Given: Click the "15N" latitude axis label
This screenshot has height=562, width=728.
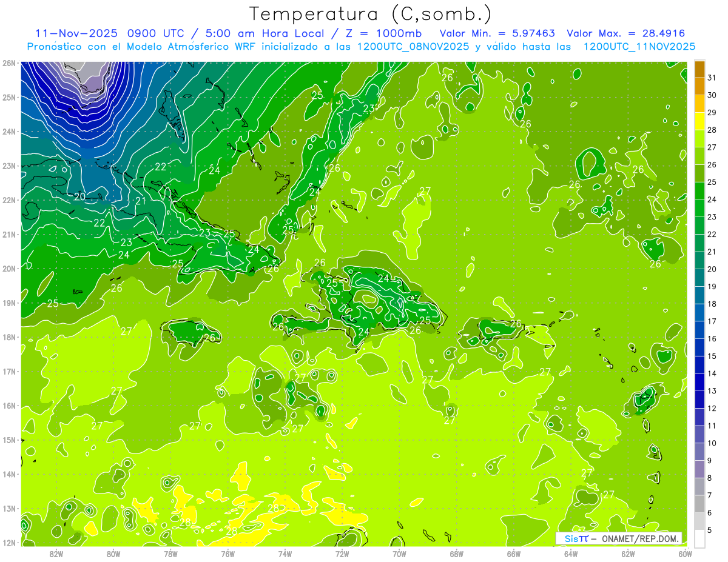Looking at the screenshot, I should [8, 440].
